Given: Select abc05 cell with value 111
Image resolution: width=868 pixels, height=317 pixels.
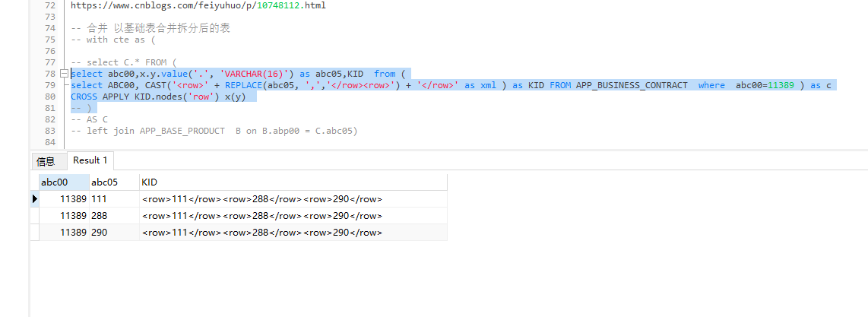Looking at the screenshot, I should [114, 199].
